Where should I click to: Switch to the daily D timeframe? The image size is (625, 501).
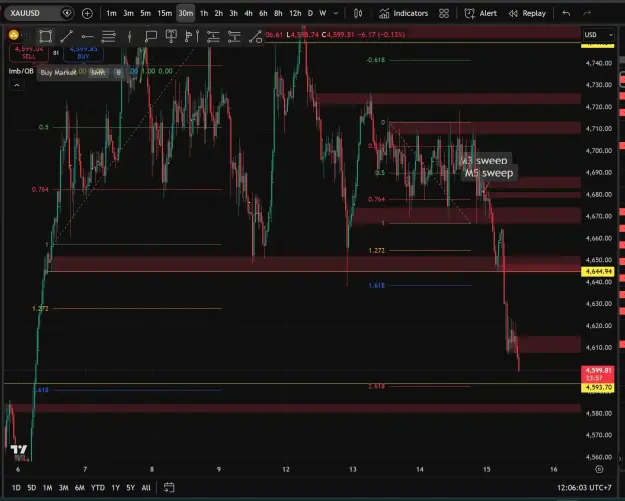click(310, 13)
